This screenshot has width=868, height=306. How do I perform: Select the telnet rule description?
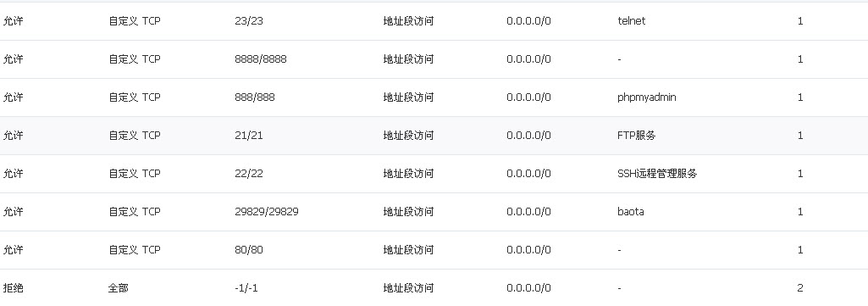(x=631, y=21)
